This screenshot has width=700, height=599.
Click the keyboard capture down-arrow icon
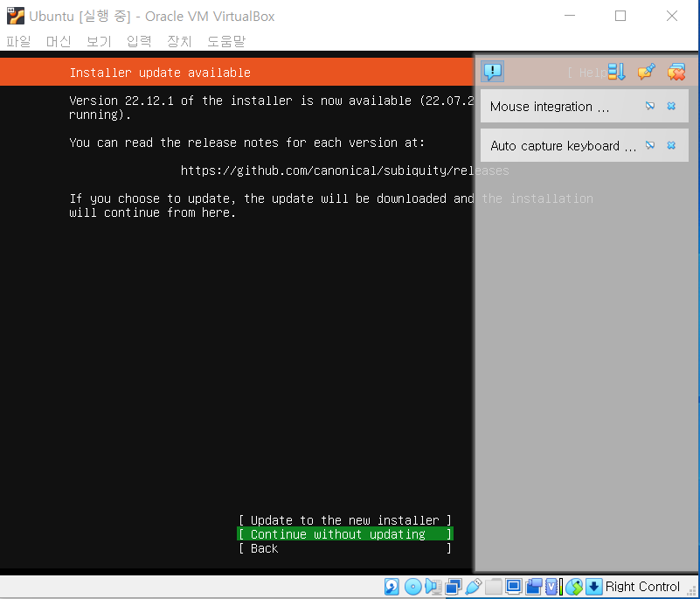click(x=593, y=586)
